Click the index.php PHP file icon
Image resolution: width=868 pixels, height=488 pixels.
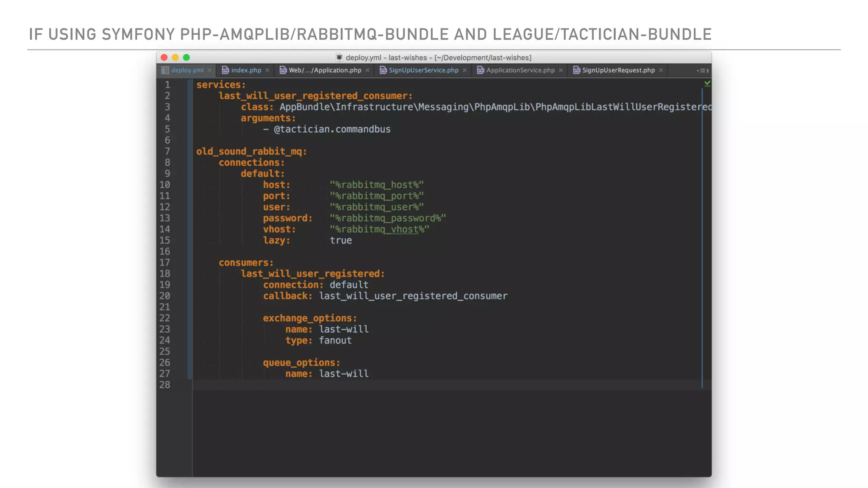tap(225, 70)
